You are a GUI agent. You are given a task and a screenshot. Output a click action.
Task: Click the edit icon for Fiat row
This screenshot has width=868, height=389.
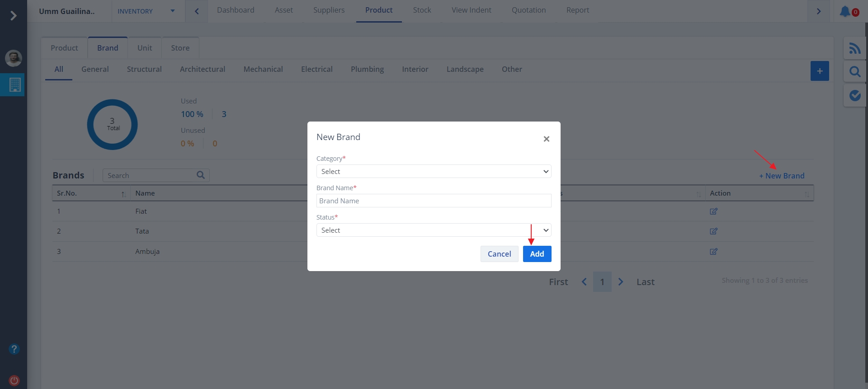(x=713, y=211)
